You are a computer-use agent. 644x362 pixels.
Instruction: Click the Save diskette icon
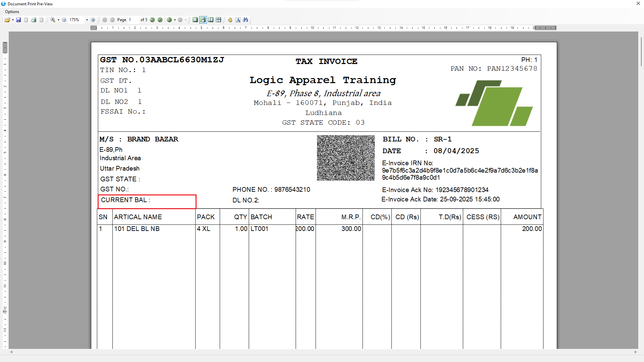point(18,20)
